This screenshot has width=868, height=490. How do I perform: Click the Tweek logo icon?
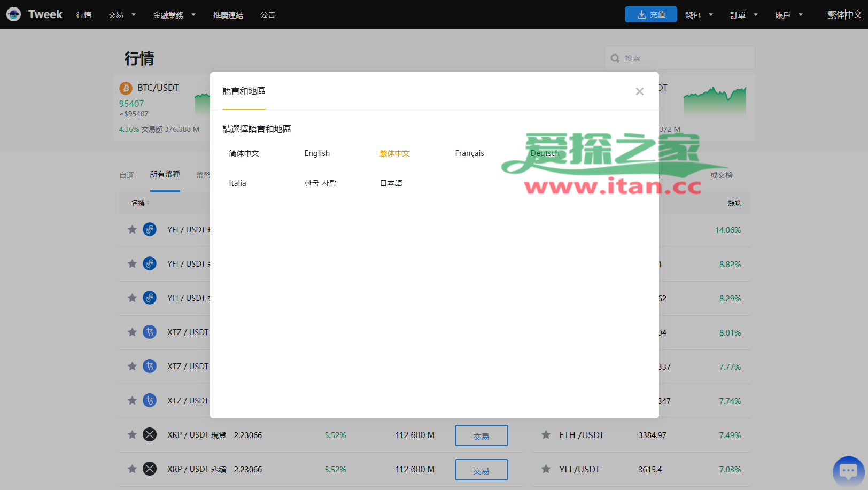coord(14,14)
